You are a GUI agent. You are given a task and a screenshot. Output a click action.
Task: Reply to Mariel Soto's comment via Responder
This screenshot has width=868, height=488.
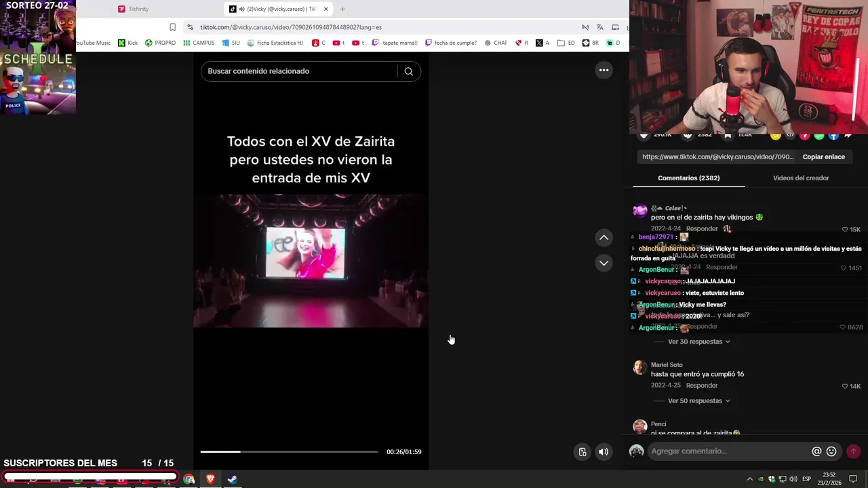[702, 386]
